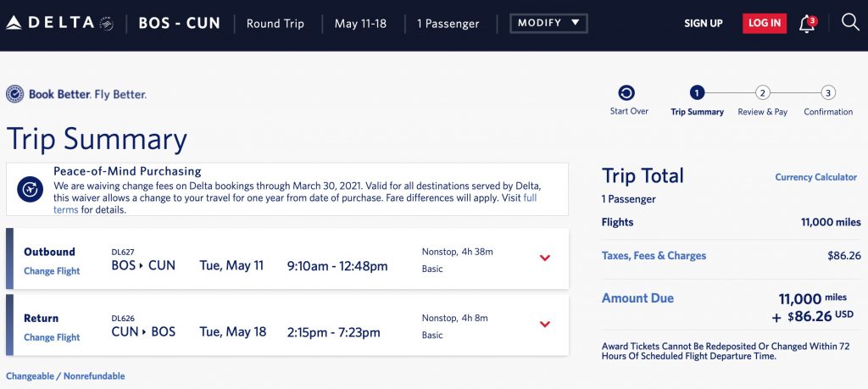Viewport: 868px width, 389px height.
Task: Change the Return flight
Action: point(52,337)
